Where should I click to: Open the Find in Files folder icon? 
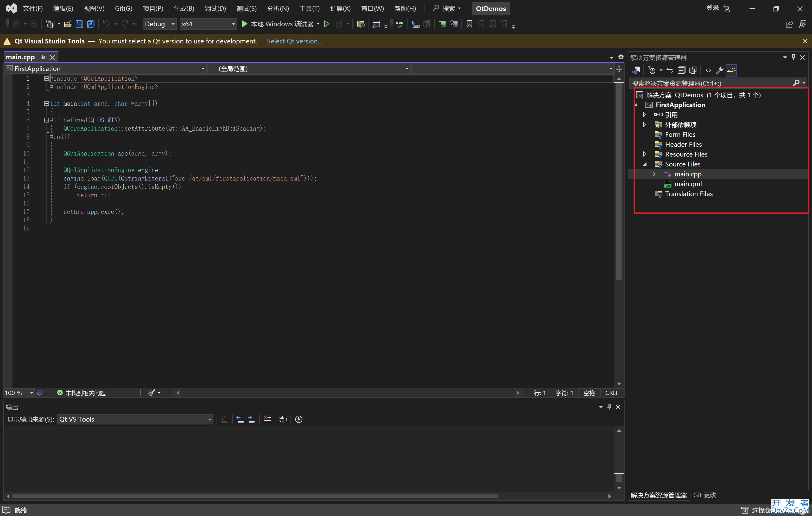coord(361,24)
